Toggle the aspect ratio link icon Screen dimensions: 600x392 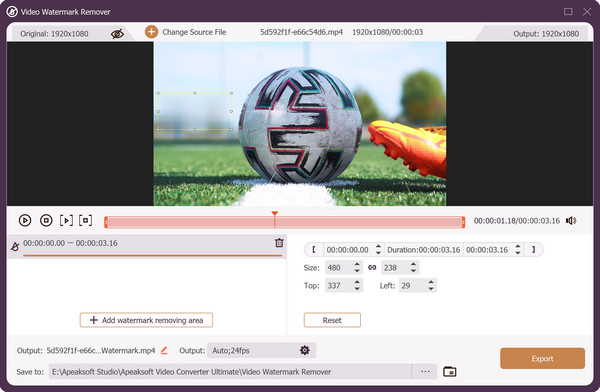[x=372, y=268]
